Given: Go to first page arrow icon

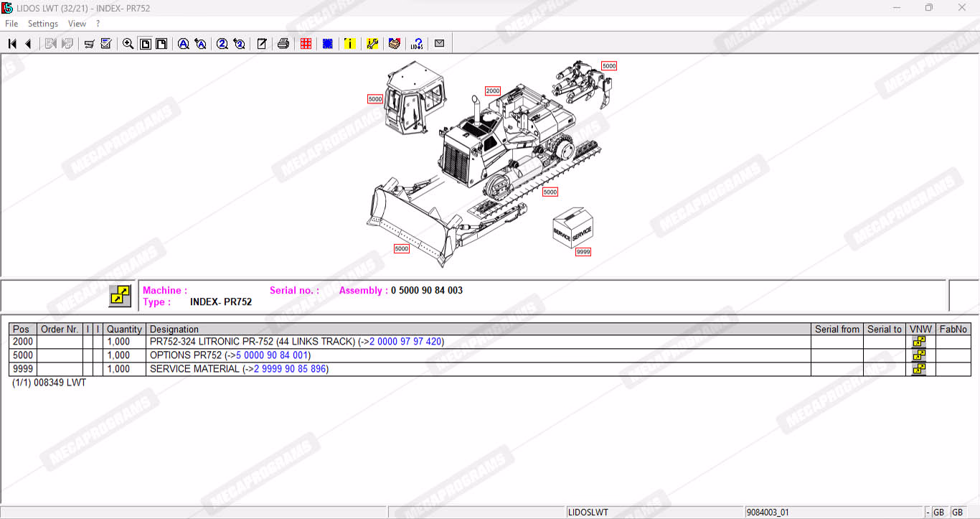Looking at the screenshot, I should [12, 44].
